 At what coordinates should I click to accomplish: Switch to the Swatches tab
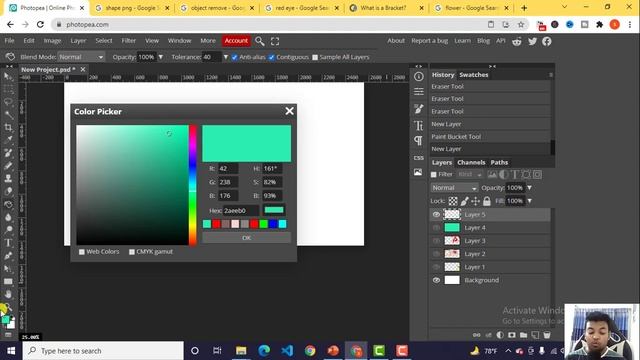coord(473,75)
